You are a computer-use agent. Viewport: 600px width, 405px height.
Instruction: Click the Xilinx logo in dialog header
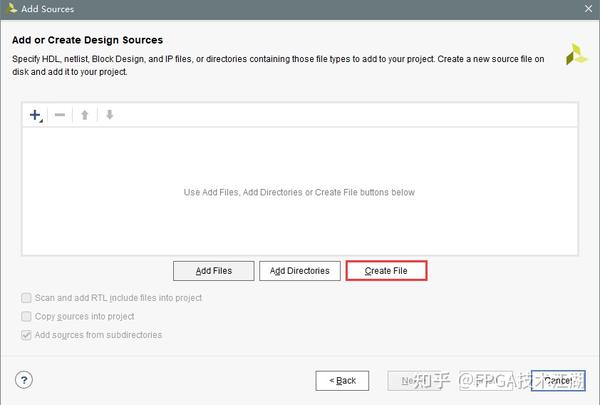click(x=577, y=54)
